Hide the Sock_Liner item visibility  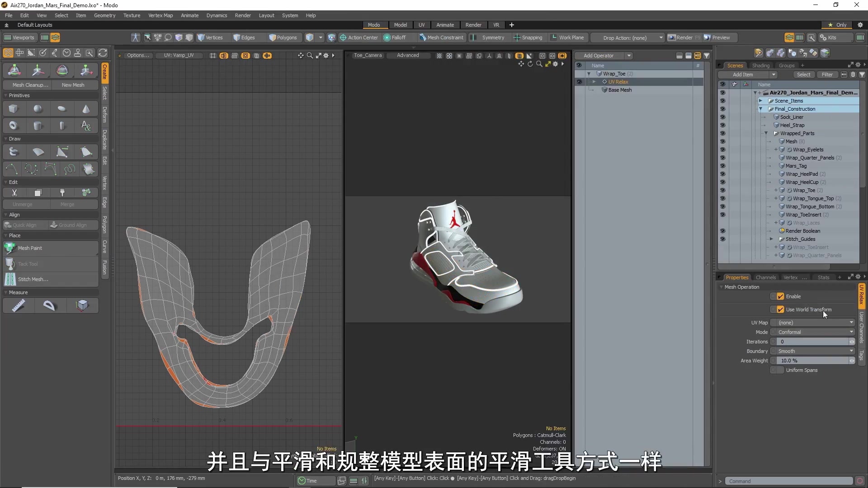pos(723,117)
